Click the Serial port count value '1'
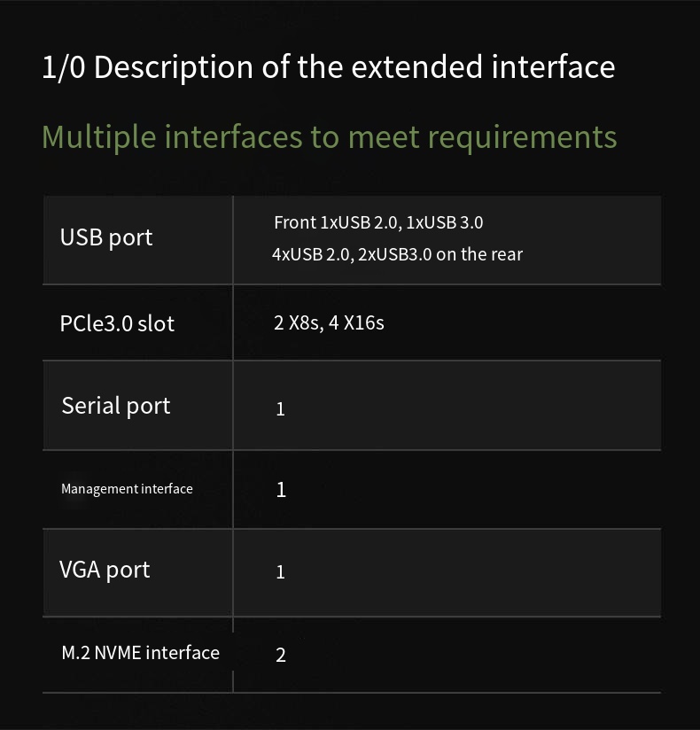 pyautogui.click(x=280, y=409)
